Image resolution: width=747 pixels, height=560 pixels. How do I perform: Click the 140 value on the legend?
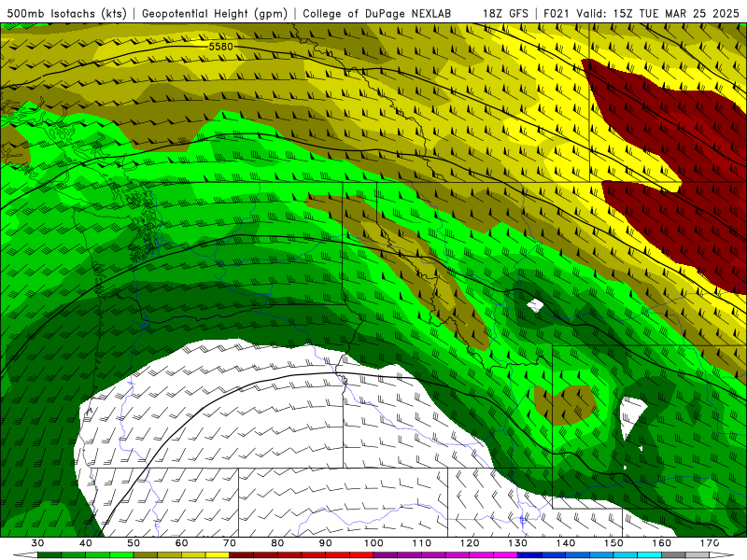(x=566, y=543)
